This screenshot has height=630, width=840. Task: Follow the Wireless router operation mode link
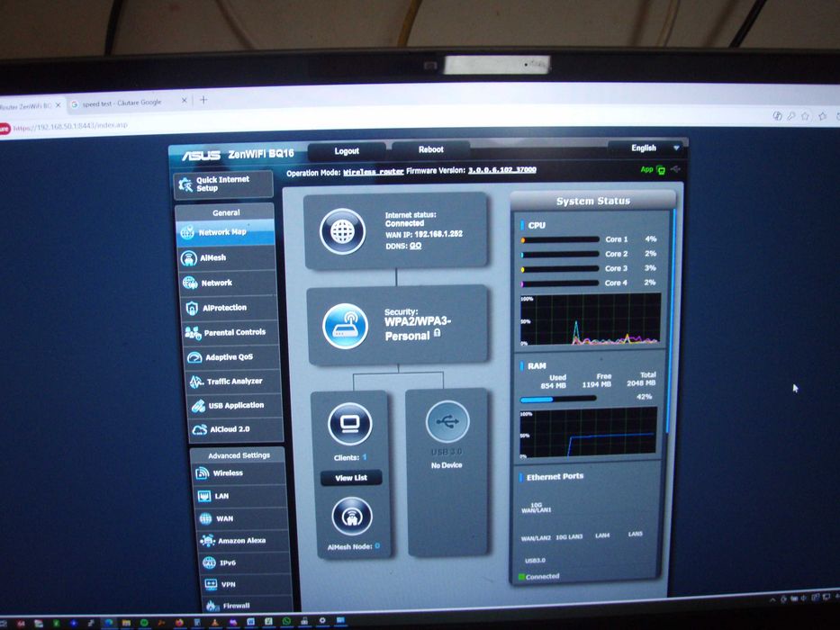pyautogui.click(x=374, y=172)
